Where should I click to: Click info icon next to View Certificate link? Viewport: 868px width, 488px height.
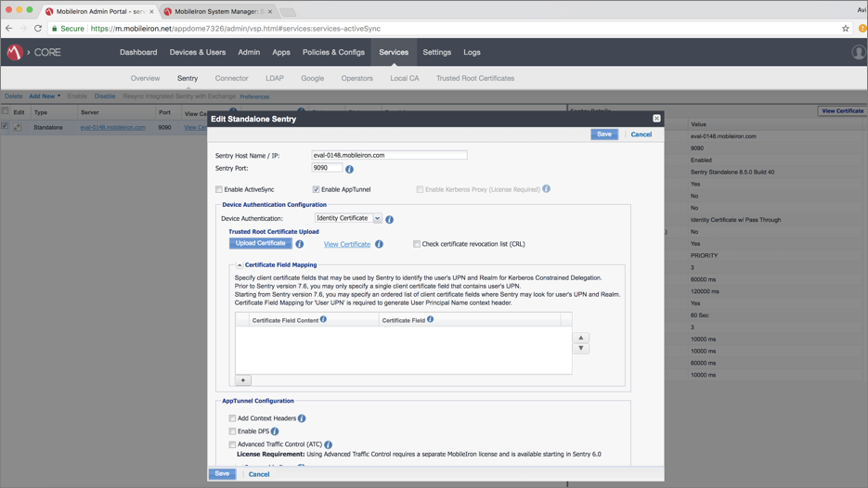point(379,244)
